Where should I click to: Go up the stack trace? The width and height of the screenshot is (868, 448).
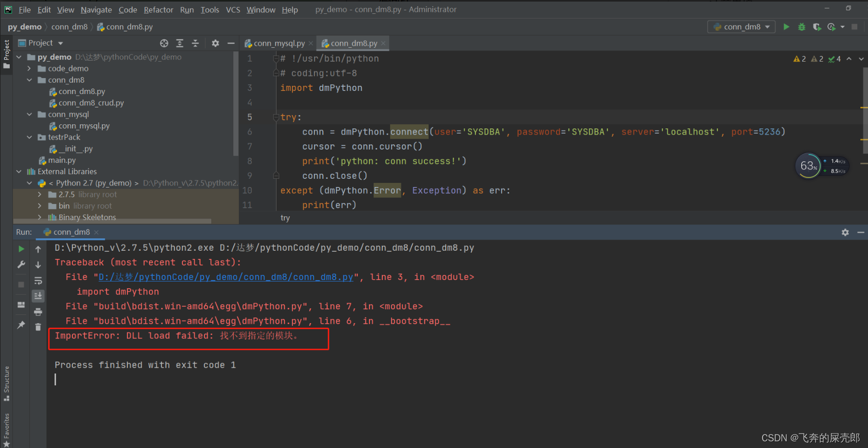(x=38, y=249)
